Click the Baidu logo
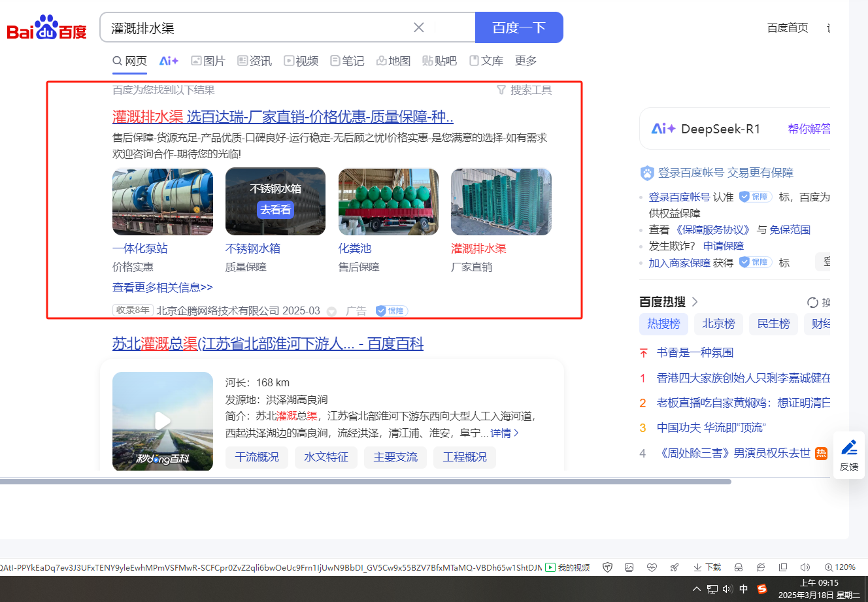 pos(46,29)
